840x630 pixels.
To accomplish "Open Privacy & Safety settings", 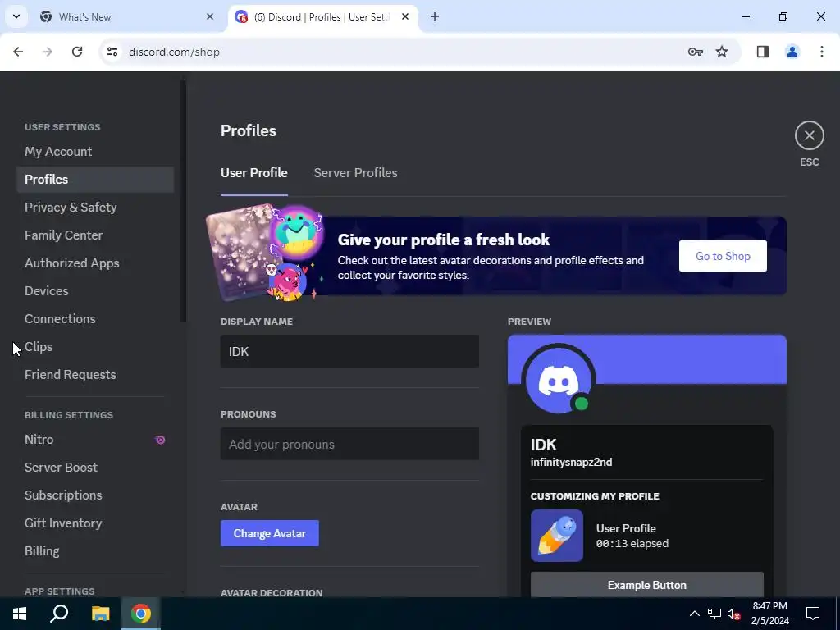I will click(x=95, y=208).
